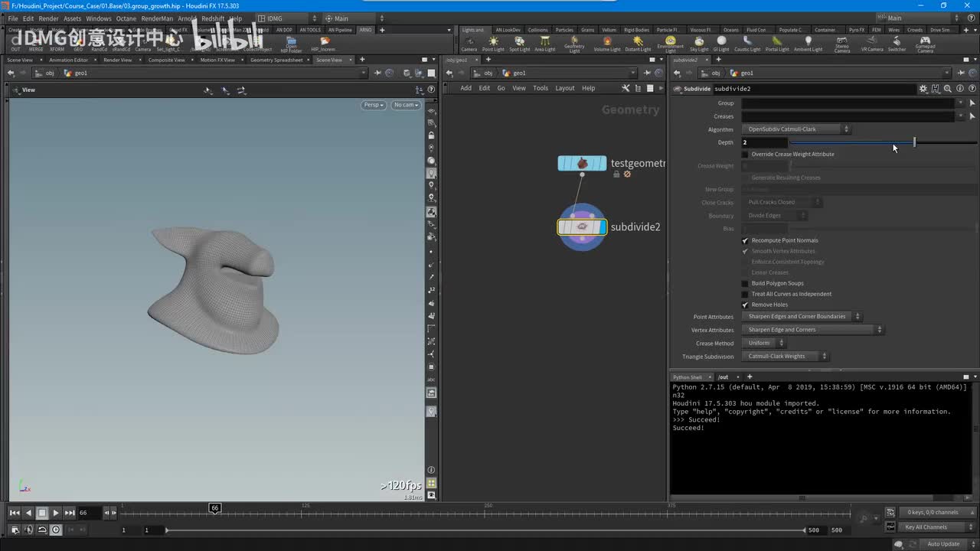Image resolution: width=980 pixels, height=551 pixels.
Task: Open the Persp viewport dropdown
Action: coord(373,105)
